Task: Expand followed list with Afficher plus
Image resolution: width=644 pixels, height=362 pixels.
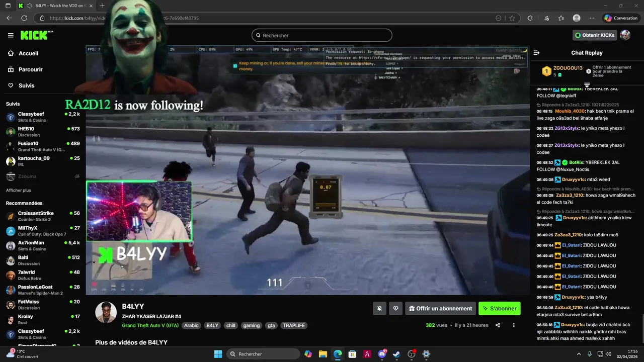Action: point(18,191)
